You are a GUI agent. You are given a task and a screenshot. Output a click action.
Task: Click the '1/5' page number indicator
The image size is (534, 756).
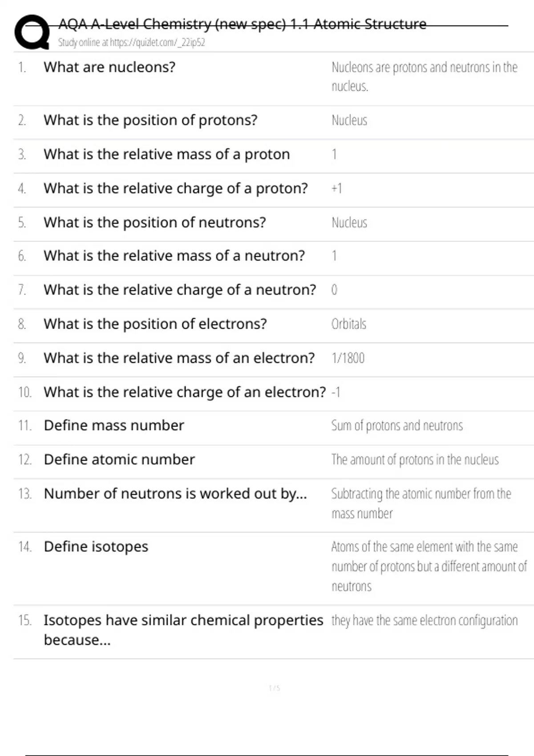coord(275,688)
